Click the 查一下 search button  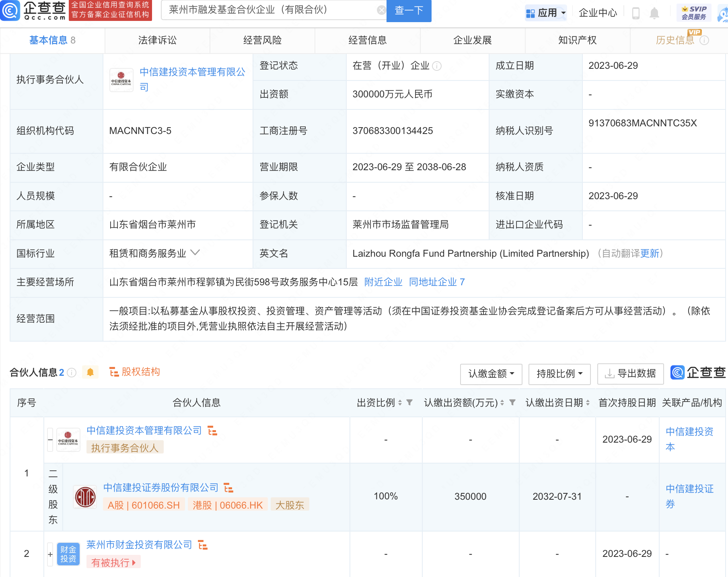[409, 10]
